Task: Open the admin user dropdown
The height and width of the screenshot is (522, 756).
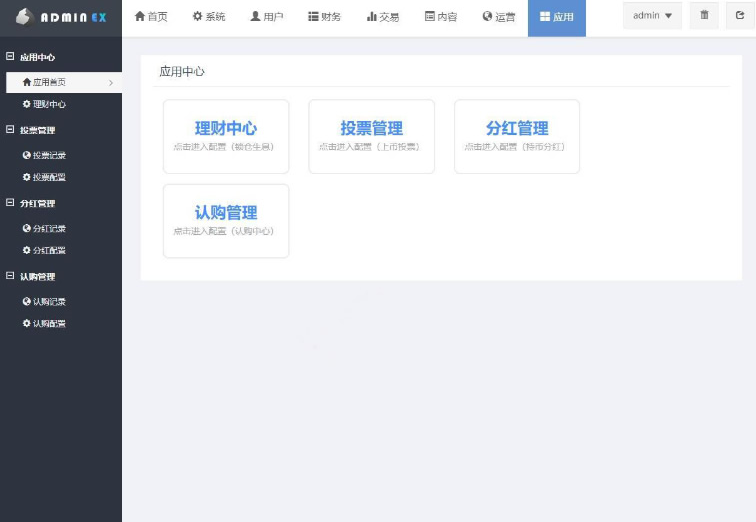Action: click(652, 16)
